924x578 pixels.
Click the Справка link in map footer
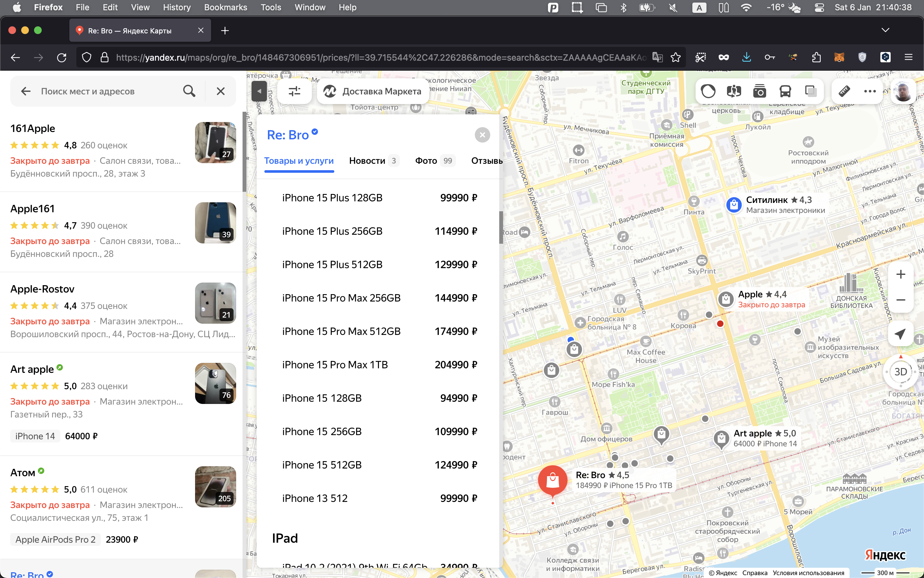(x=755, y=573)
